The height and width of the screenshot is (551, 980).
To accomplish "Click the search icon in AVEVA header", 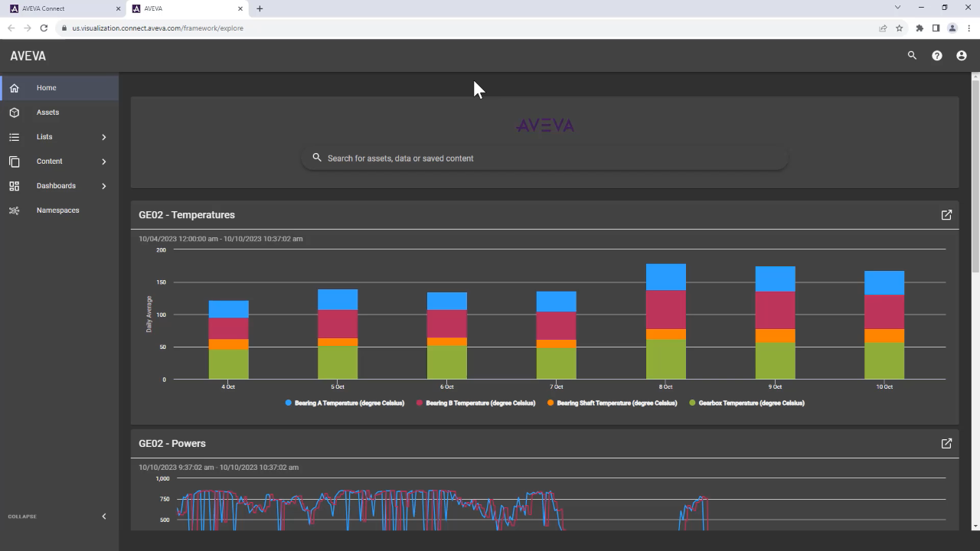I will (x=912, y=56).
